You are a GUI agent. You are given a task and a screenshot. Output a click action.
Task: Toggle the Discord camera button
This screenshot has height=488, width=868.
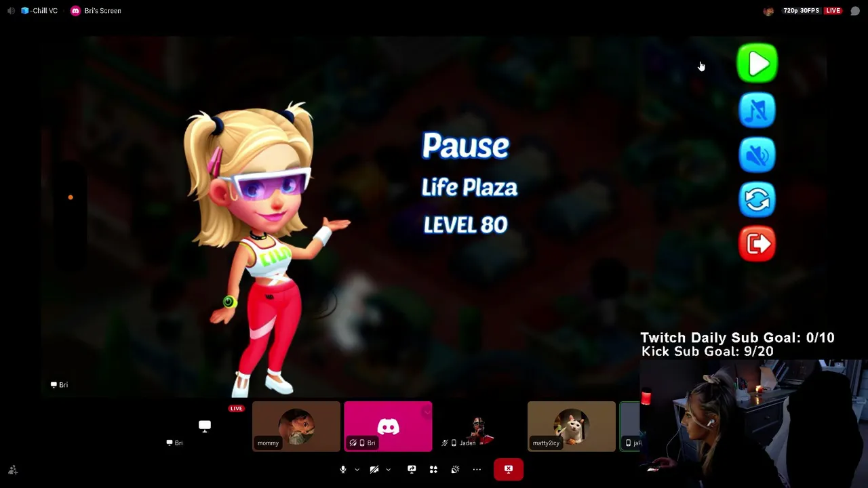[374, 469]
